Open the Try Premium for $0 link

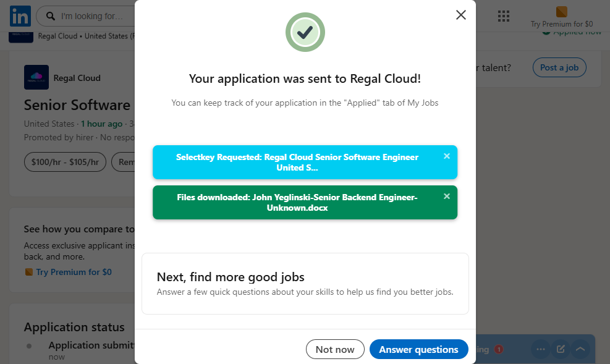click(74, 272)
